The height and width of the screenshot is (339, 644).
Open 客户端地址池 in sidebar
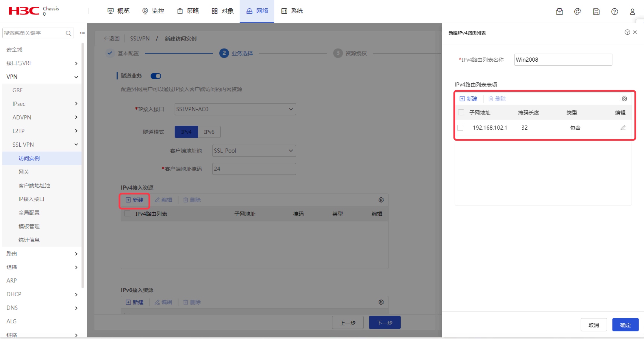point(42,186)
